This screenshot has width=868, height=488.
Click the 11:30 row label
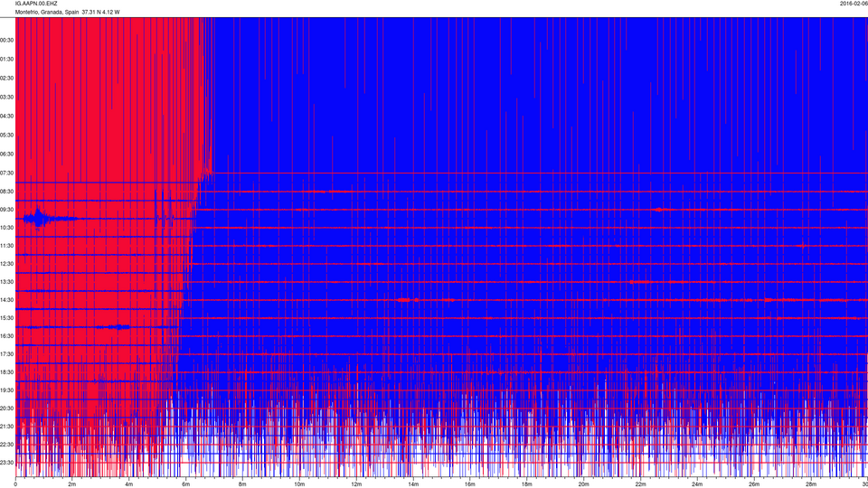coord(6,246)
